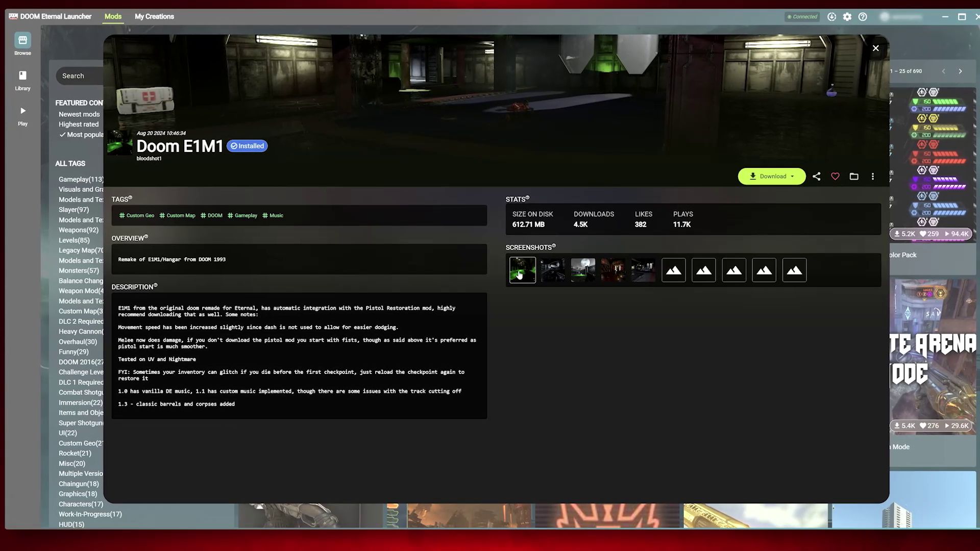Click the DOWNLOADS 4.5K stat
980x551 pixels.
(x=594, y=219)
